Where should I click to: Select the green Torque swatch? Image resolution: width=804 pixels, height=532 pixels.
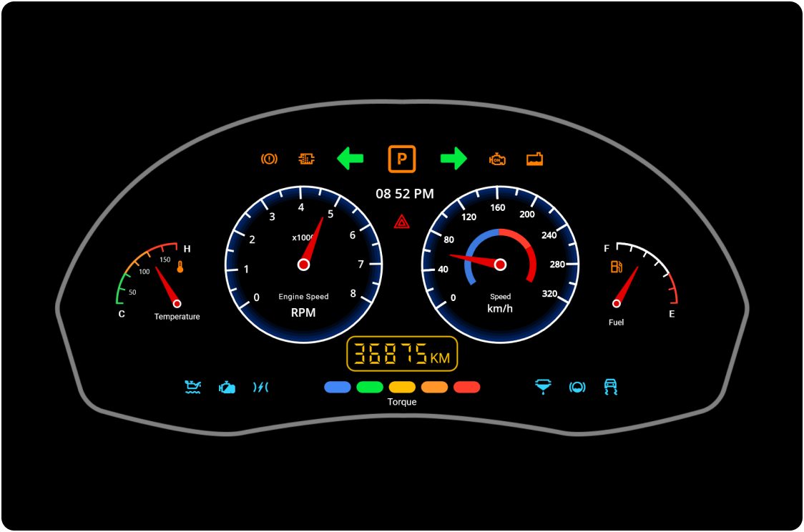point(370,387)
